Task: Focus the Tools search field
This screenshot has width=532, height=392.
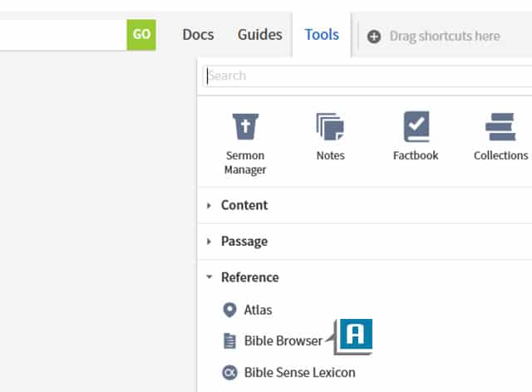Action: click(366, 76)
